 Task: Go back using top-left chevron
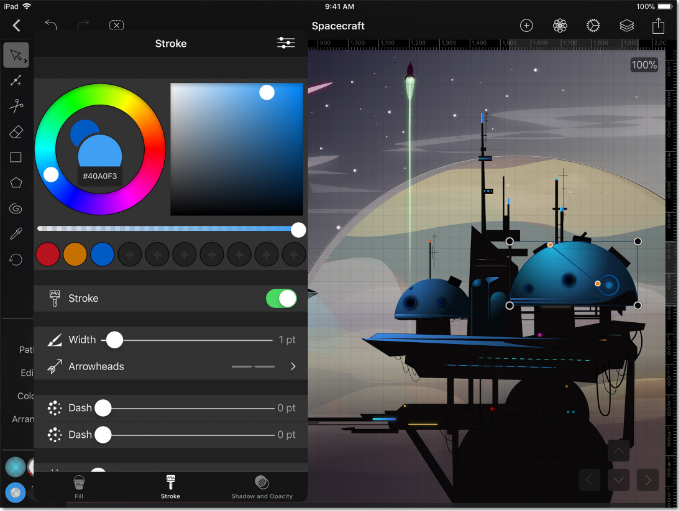[16, 26]
